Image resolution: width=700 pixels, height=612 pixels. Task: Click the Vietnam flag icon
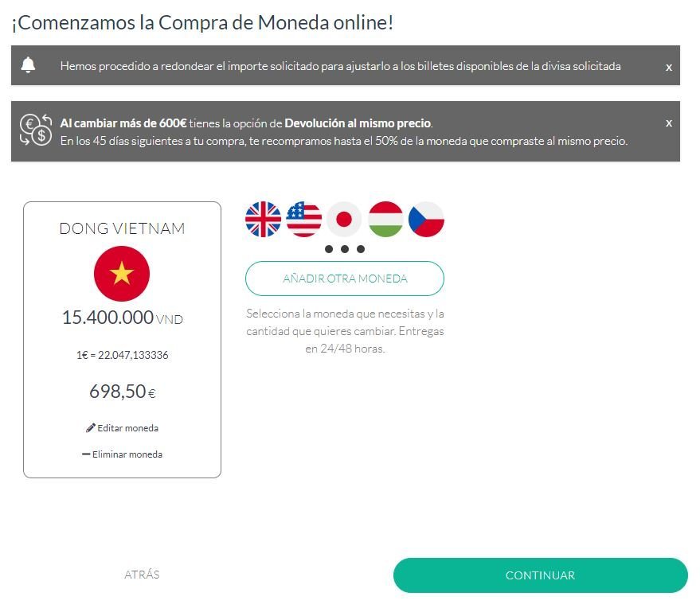(x=122, y=274)
